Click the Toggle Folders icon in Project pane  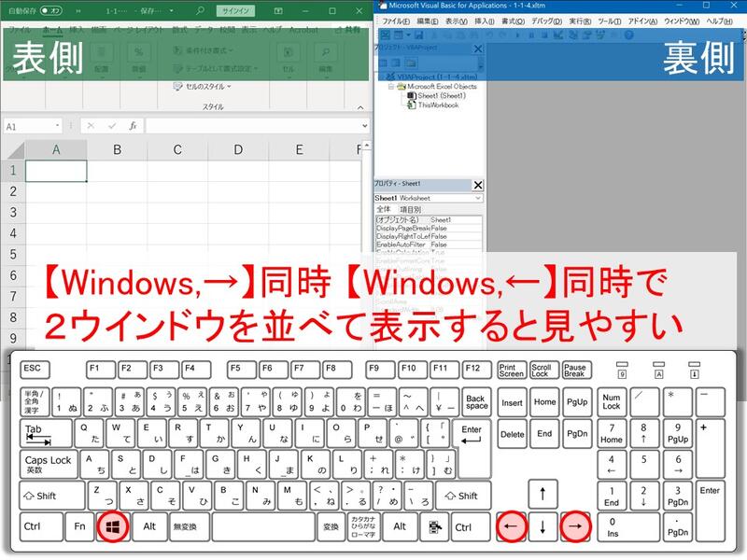(412, 63)
